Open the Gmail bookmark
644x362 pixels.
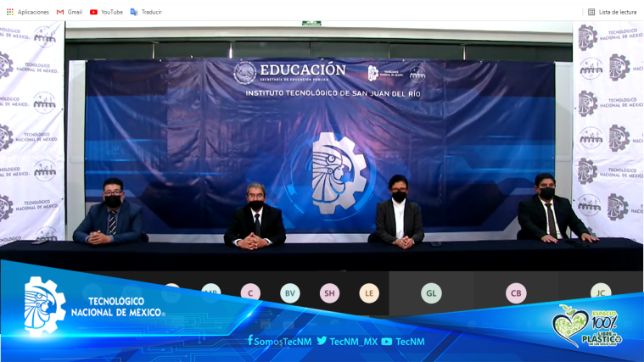coord(70,12)
